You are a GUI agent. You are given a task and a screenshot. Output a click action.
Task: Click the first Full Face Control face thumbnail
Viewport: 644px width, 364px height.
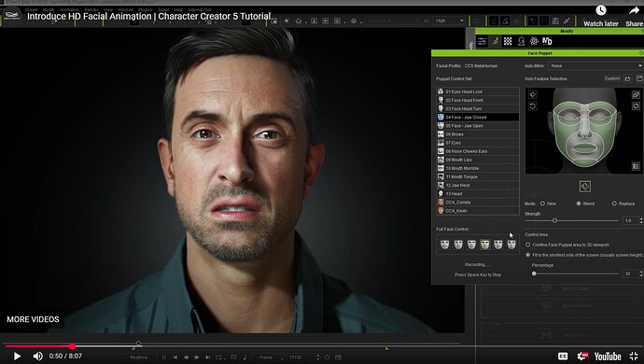tap(445, 245)
